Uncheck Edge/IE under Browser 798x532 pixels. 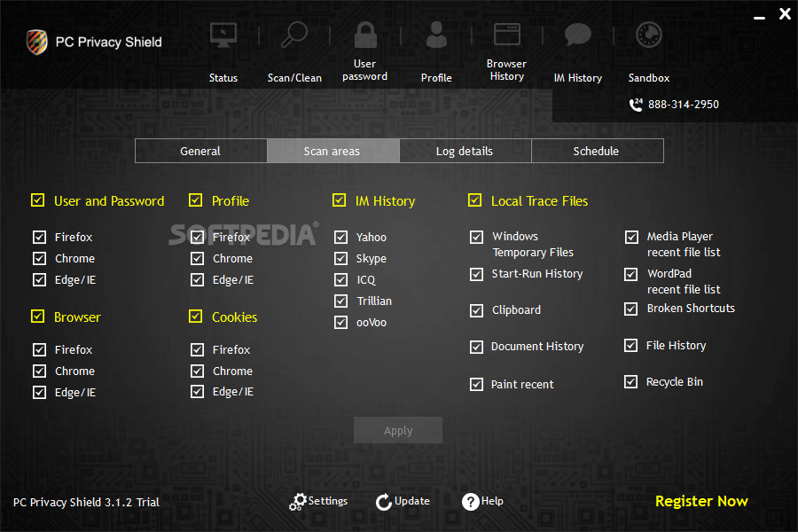pyautogui.click(x=39, y=392)
